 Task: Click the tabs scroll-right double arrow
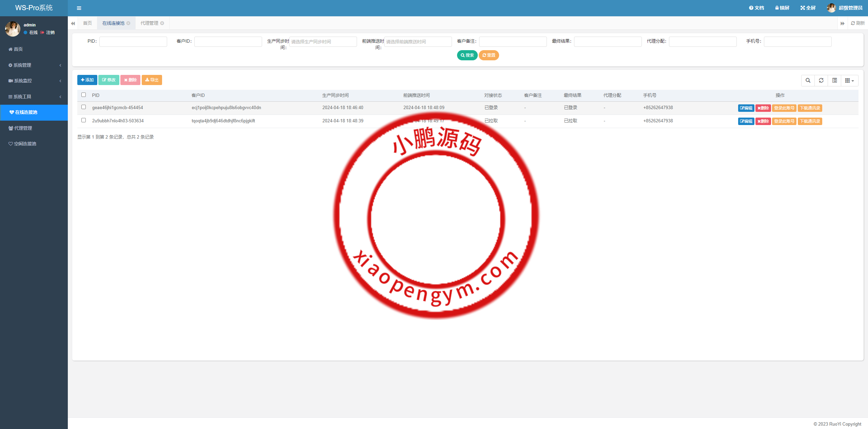point(842,23)
